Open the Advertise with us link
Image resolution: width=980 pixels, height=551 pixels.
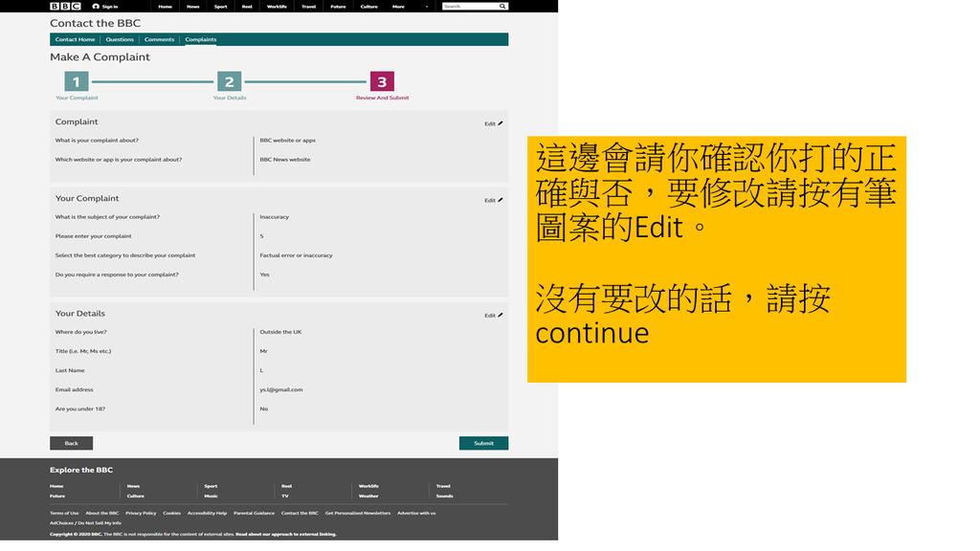pos(416,514)
